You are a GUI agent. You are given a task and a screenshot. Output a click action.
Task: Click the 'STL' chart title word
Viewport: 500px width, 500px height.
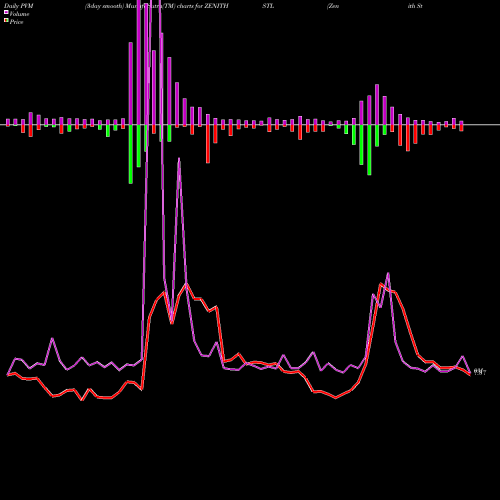tap(268, 6)
